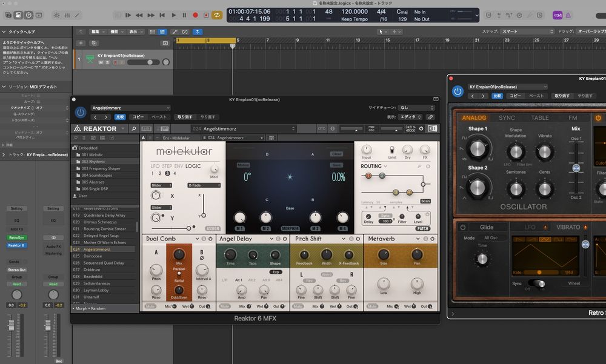Viewport: 606px width, 364px height.
Task: Toggle Reaktor plugin power bypass button
Action: (x=80, y=112)
